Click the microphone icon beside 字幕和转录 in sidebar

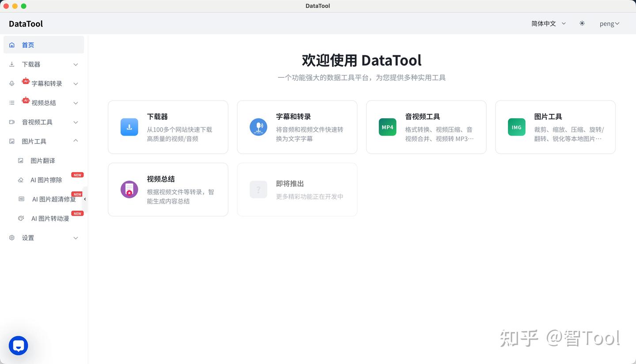(12, 83)
